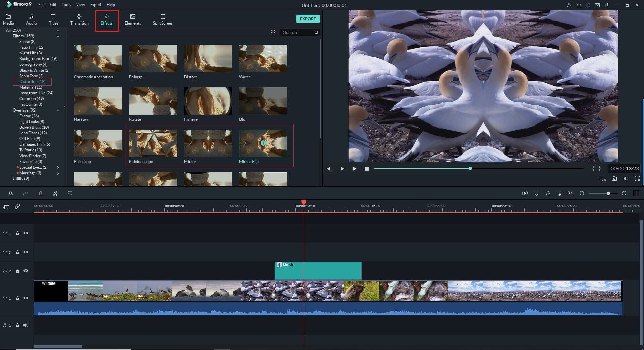Open the audio mixer icon
The image size is (644, 350).
pos(559,193)
